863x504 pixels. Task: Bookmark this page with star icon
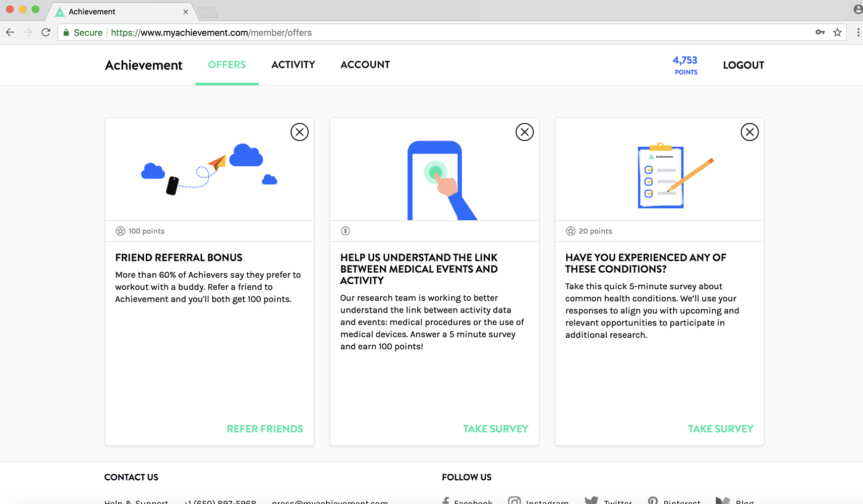click(837, 32)
